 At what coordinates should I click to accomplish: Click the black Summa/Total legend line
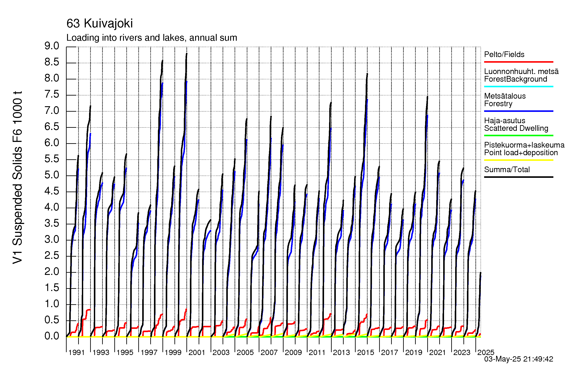point(518,177)
